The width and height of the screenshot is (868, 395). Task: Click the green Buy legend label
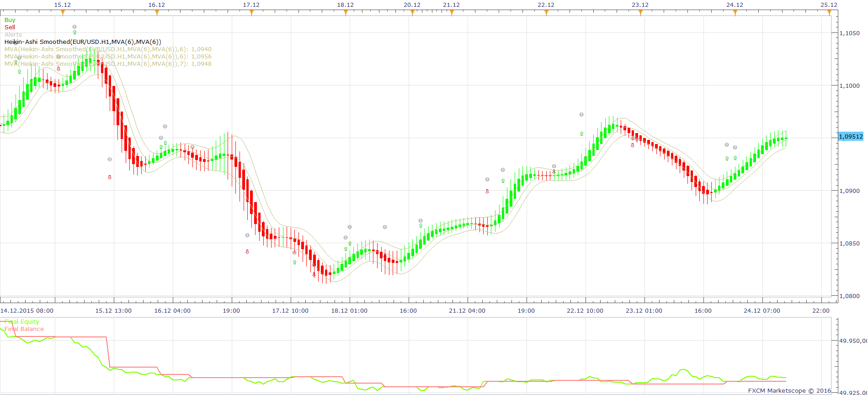(x=10, y=20)
